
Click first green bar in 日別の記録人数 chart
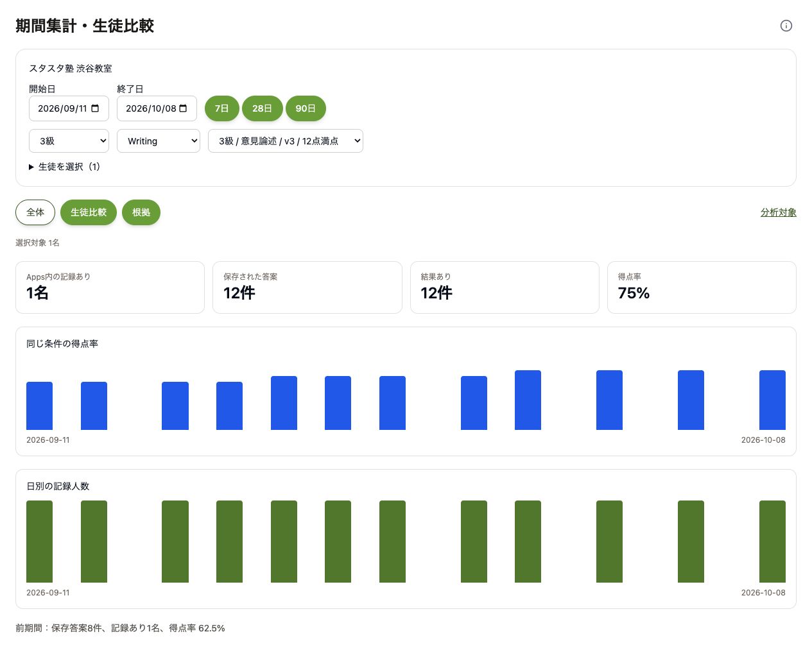(x=39, y=542)
